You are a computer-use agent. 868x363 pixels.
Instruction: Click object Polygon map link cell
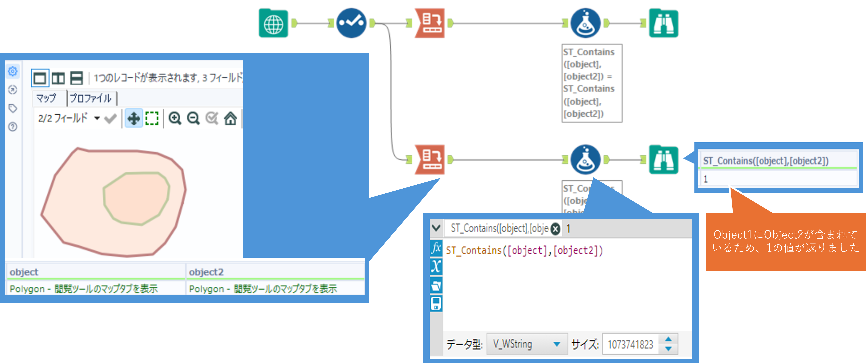pyautogui.click(x=84, y=289)
